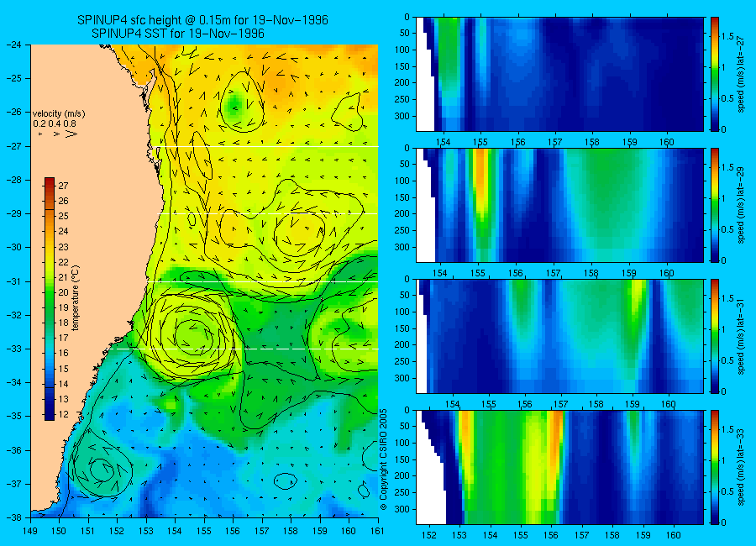
Task: Click the 'SPINUP4 SST for 19-Nov-1996' subtitle
Action: click(178, 34)
